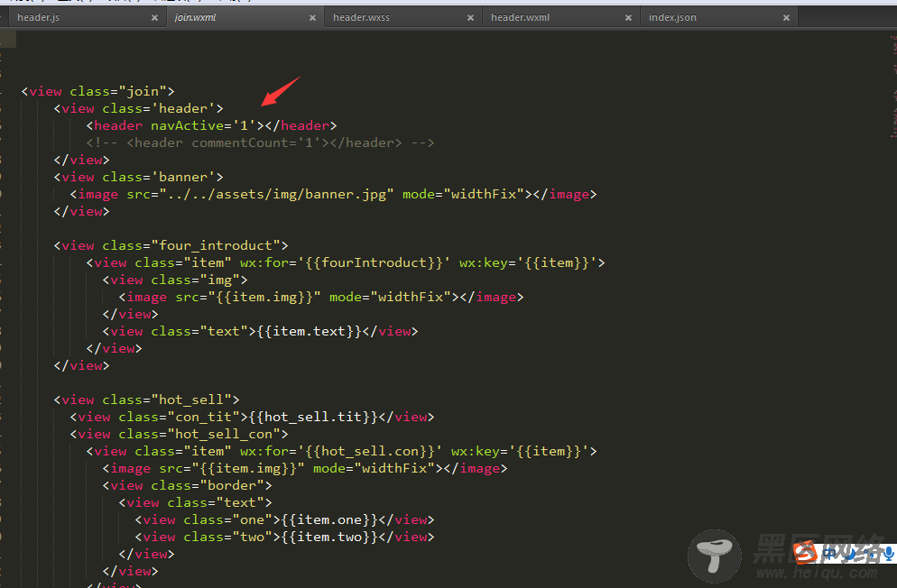Click the {{item.one}} binding

pos(329,520)
